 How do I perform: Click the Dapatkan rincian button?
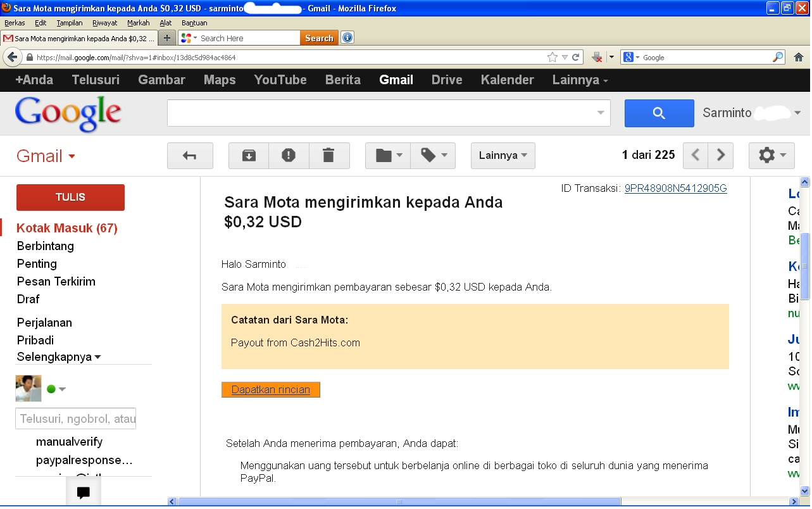point(271,389)
